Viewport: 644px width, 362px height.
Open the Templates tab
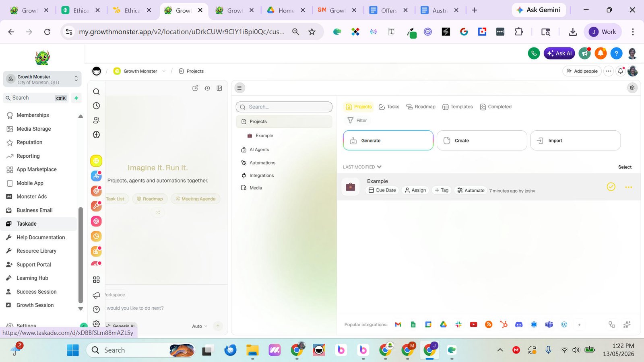pos(457,107)
